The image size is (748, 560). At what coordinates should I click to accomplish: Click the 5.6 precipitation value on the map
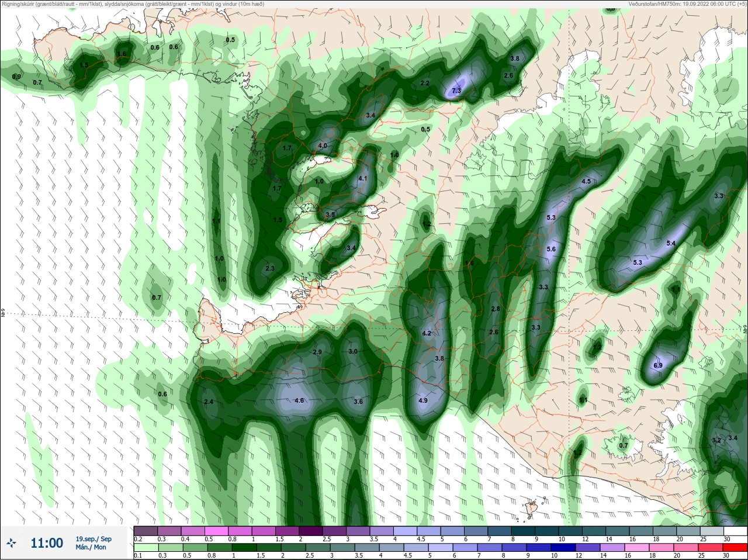[x=551, y=249]
